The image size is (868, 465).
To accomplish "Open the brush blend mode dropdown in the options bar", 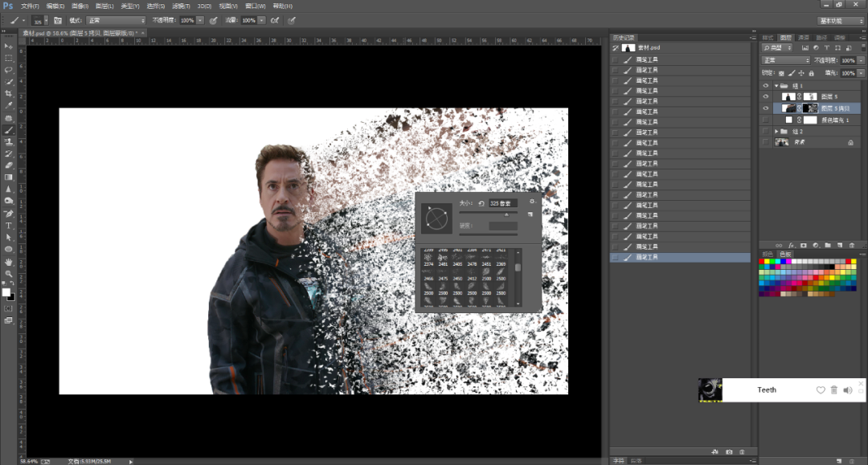I will point(116,20).
